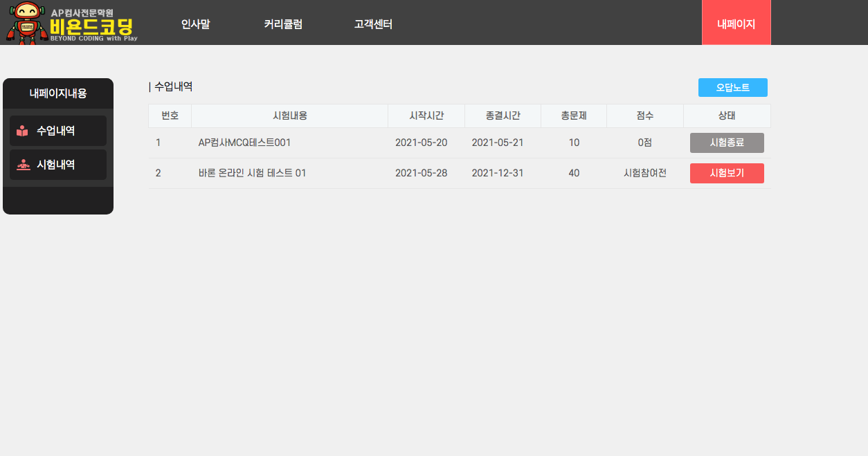This screenshot has height=456, width=868.
Task: Select 바론 온라인 시험 테스트 01 exam name
Action: pyautogui.click(x=252, y=173)
